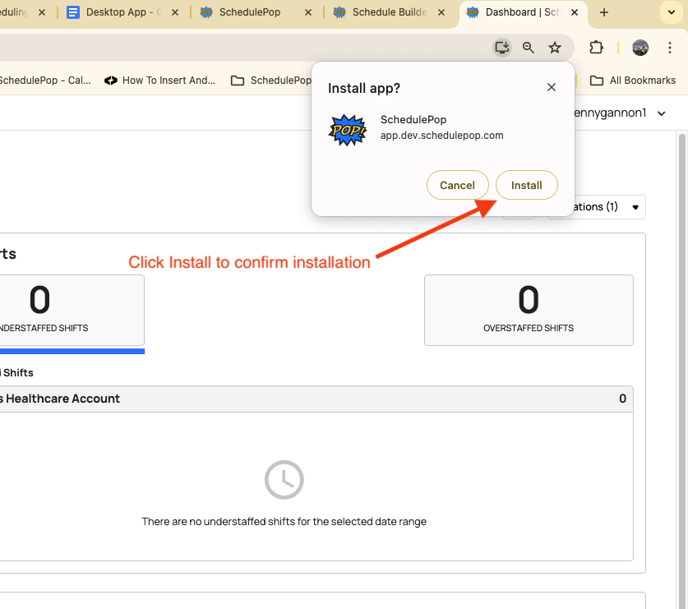Close the Desktop App tab
The height and width of the screenshot is (609, 688).
(x=175, y=12)
